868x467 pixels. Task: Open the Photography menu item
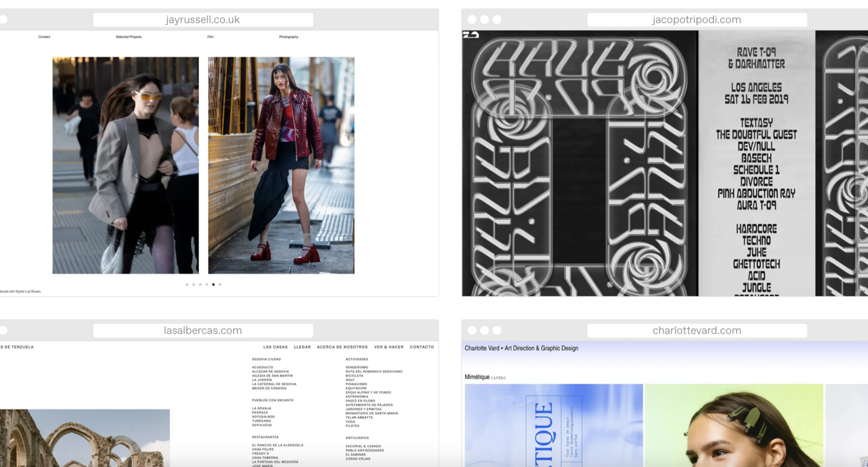coord(288,37)
